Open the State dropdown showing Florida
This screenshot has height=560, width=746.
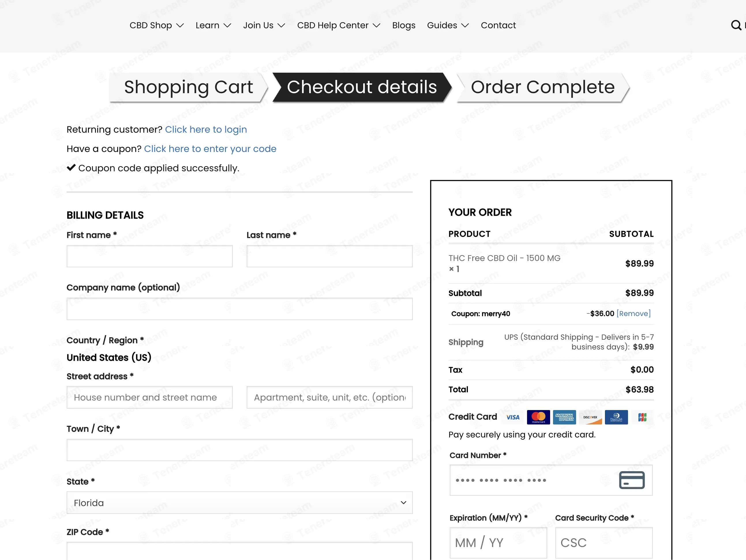point(239,502)
